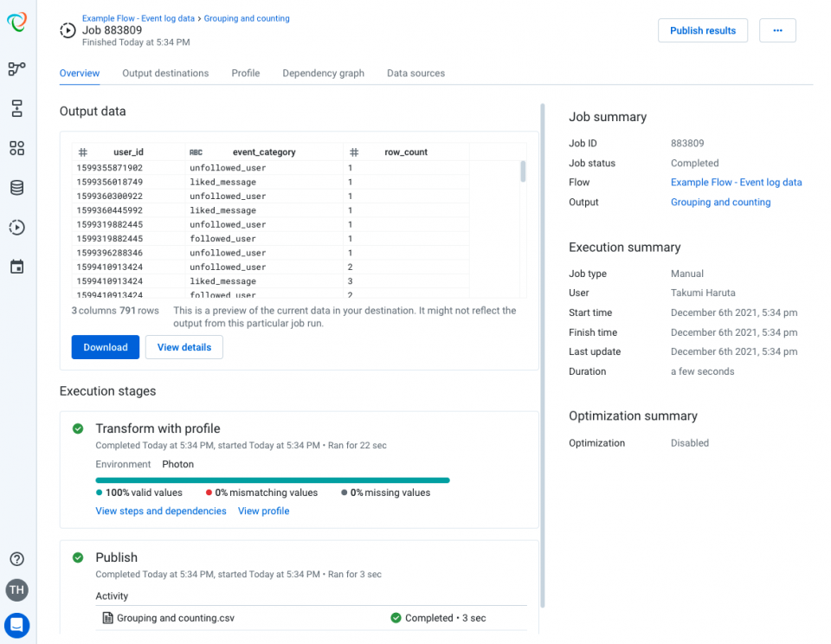
Task: Follow the View steps and dependencies link
Action: (161, 512)
